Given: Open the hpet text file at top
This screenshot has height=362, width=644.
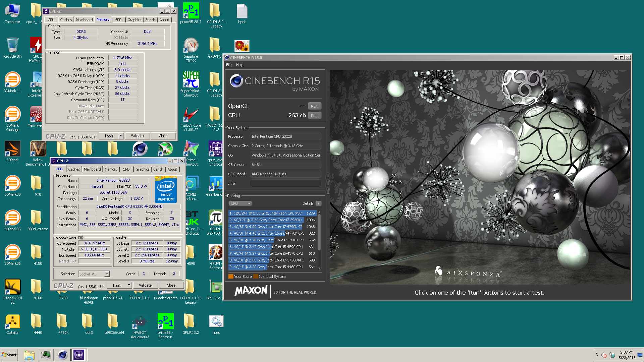Looking at the screenshot, I should [242, 14].
